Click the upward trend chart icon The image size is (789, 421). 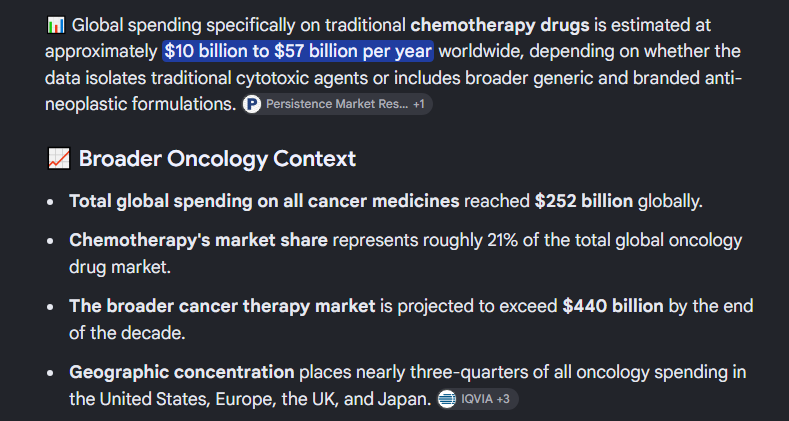[x=59, y=159]
